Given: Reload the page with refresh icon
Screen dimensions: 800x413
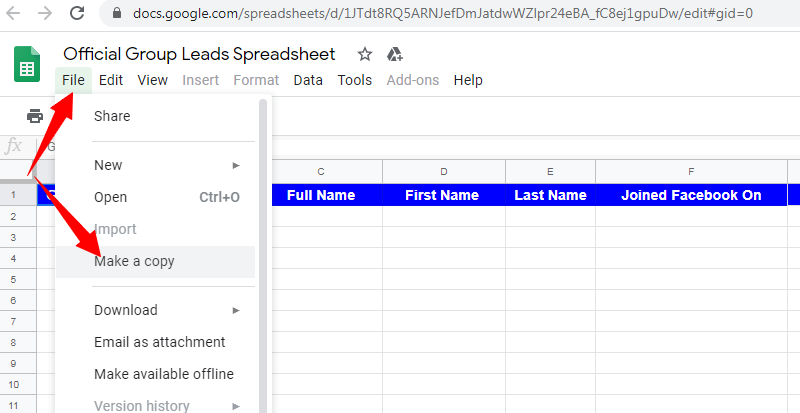Looking at the screenshot, I should tap(79, 15).
